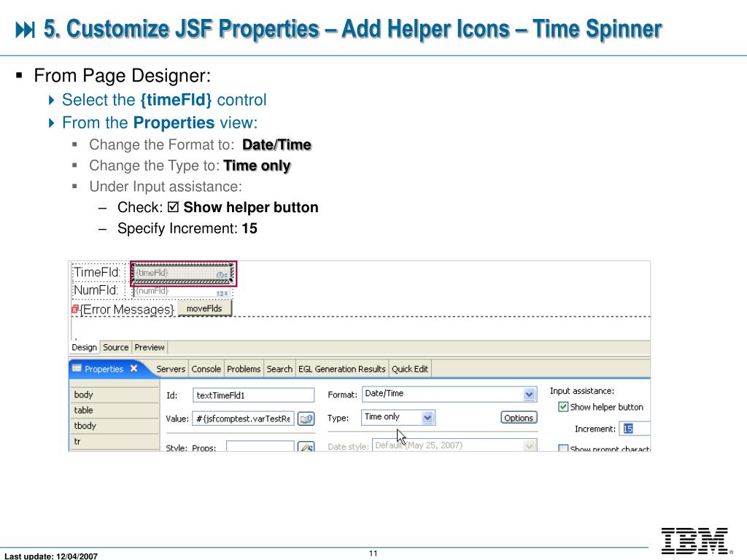Toggle the Show prompt character checkbox
This screenshot has height=560, width=747.
point(563,448)
